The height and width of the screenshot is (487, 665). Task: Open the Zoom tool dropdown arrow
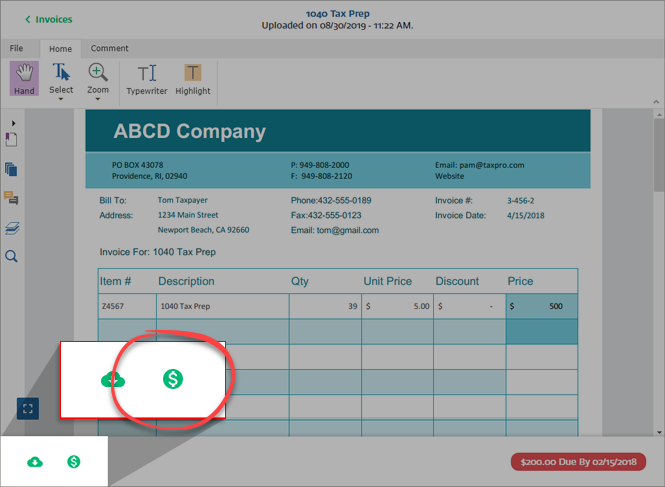tap(98, 99)
